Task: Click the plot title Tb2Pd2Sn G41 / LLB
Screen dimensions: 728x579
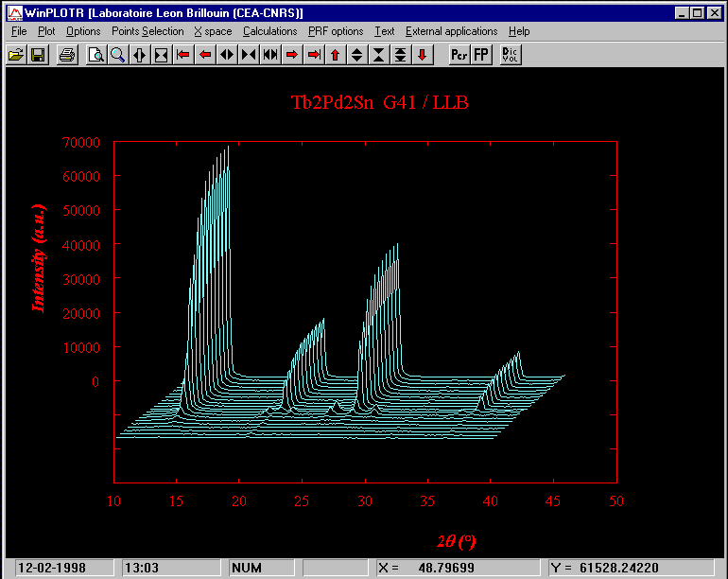Action: [378, 103]
